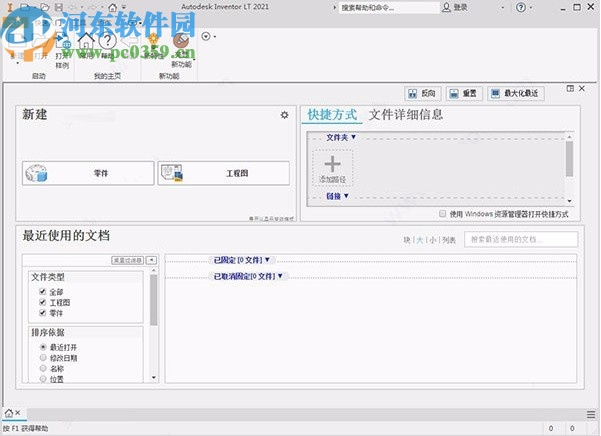Click the 亮显新功能 highlight new features icon
Viewport: 601px width, 436px height.
pyautogui.click(x=181, y=41)
